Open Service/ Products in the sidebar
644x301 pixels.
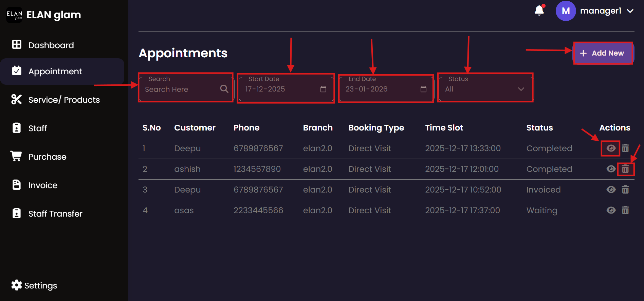click(x=64, y=100)
